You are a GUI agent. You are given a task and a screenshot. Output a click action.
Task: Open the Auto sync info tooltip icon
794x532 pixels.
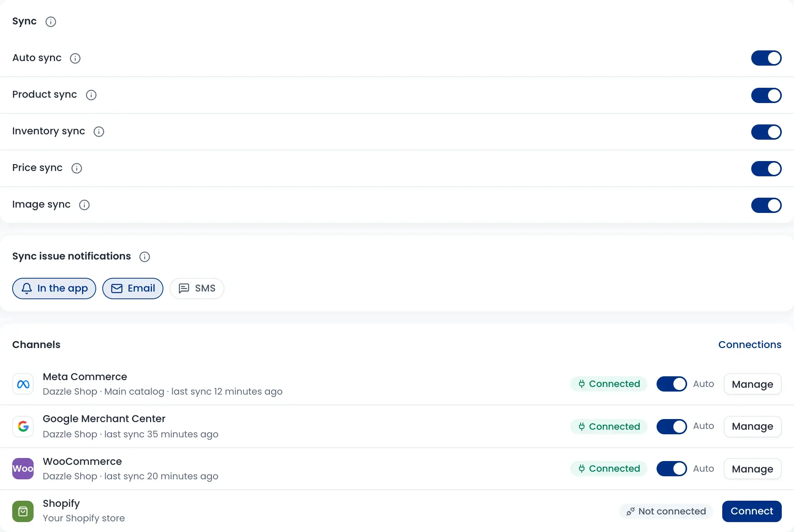[75, 58]
